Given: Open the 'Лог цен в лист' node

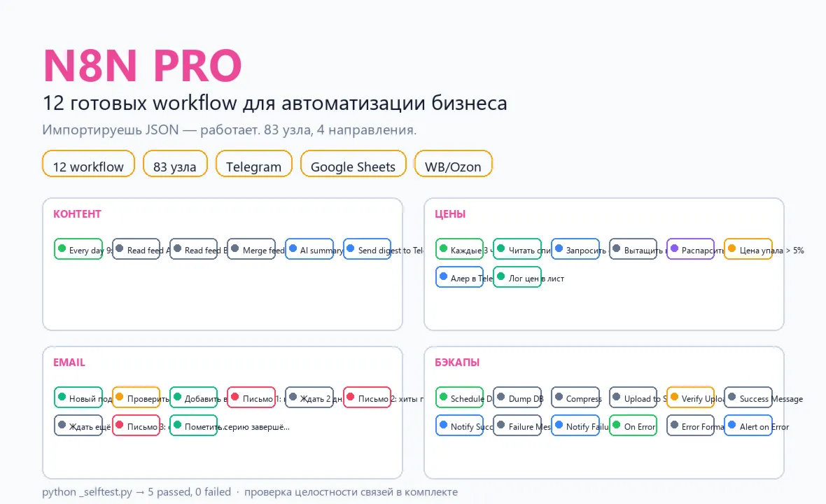Looking at the screenshot, I should tap(517, 277).
